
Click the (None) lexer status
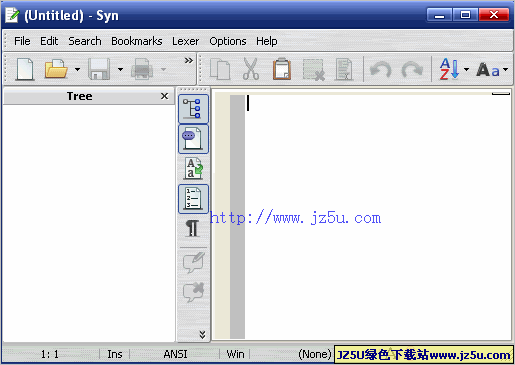(x=315, y=354)
